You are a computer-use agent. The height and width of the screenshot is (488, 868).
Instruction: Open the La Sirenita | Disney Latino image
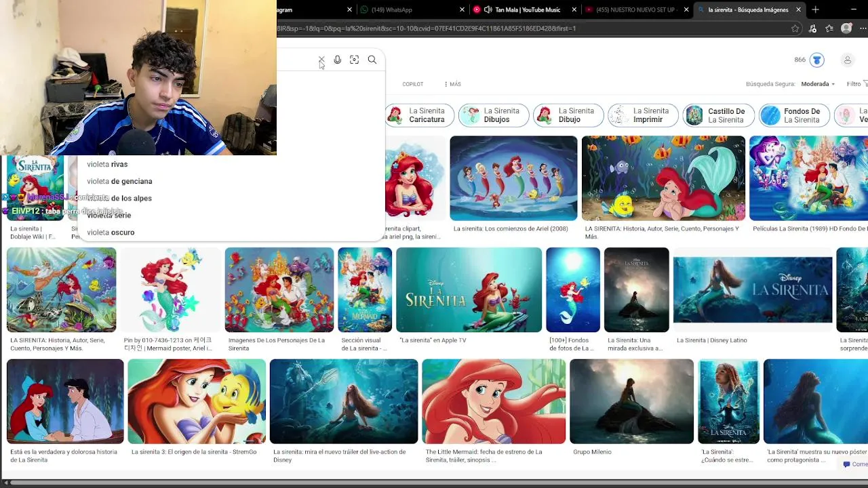[x=753, y=289]
